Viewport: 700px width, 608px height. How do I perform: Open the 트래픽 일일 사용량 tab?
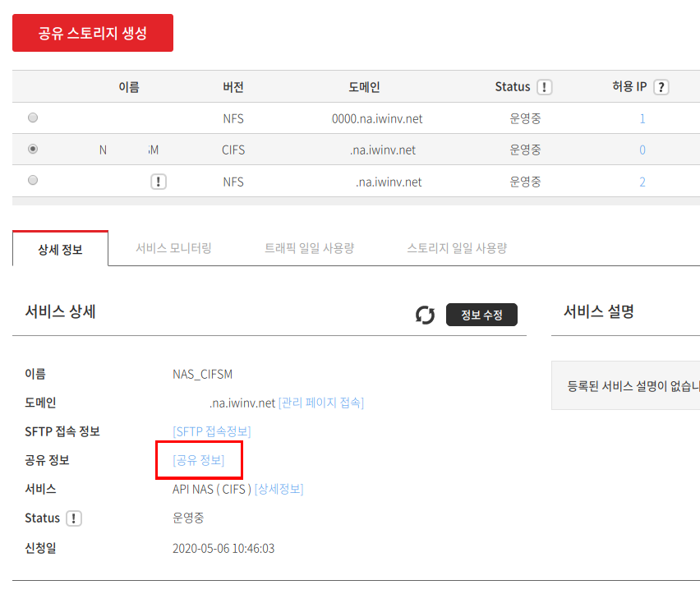tap(309, 248)
